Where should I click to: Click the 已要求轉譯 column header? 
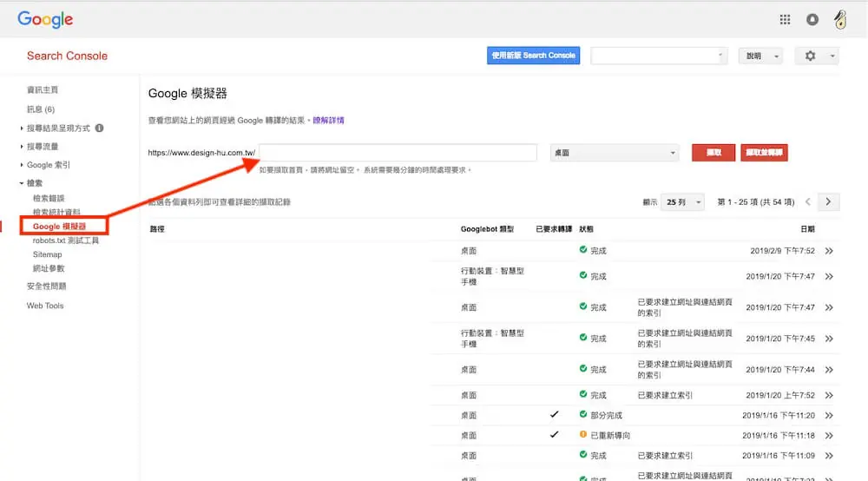[x=554, y=228]
